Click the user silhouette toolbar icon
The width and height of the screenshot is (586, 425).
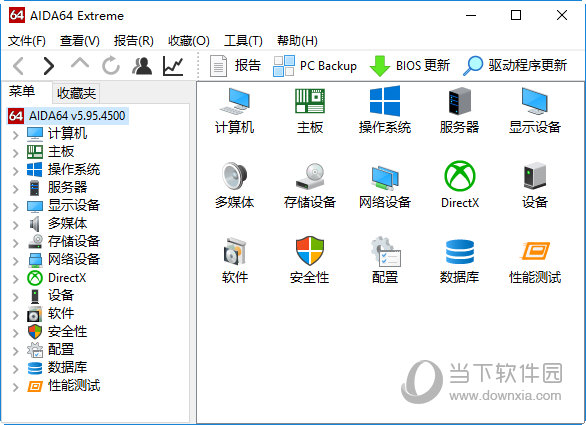click(142, 66)
